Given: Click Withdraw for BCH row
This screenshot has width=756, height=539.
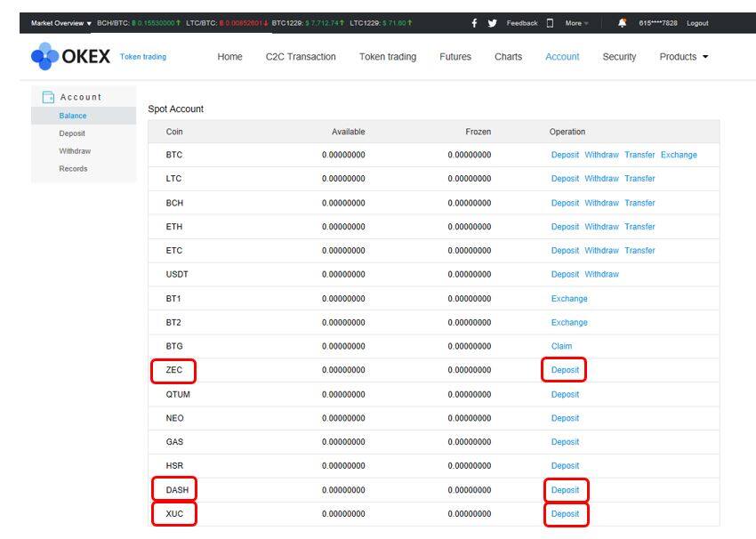Looking at the screenshot, I should 602,203.
